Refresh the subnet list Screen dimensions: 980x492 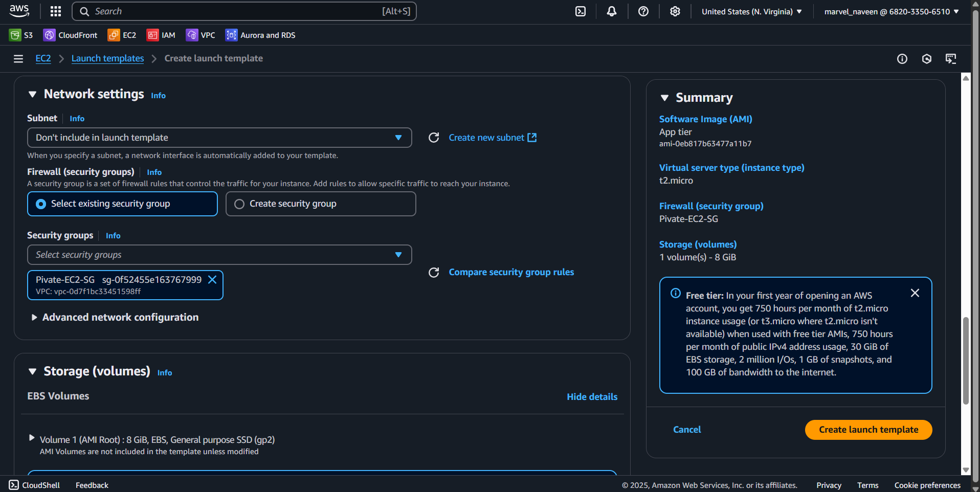click(434, 138)
